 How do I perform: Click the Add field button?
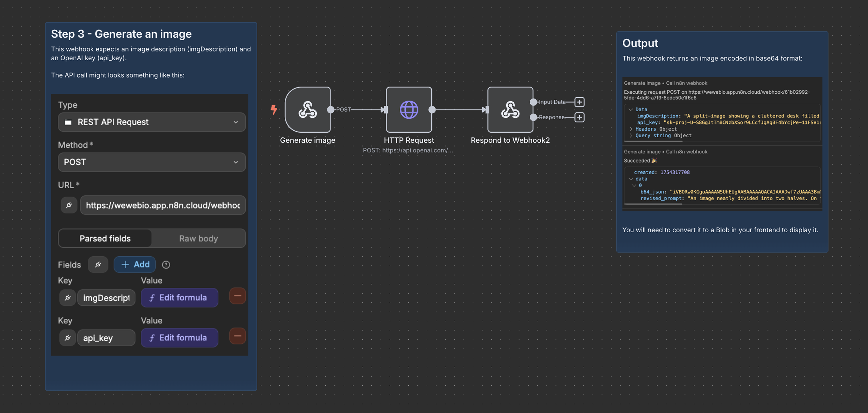pos(135,264)
